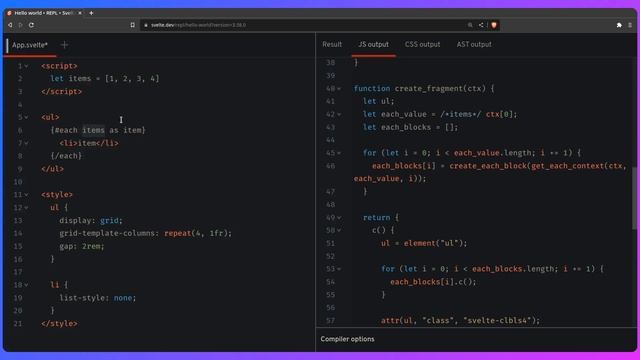The image size is (640, 360).
Task: Fold the style block at line 11
Action: (26, 195)
